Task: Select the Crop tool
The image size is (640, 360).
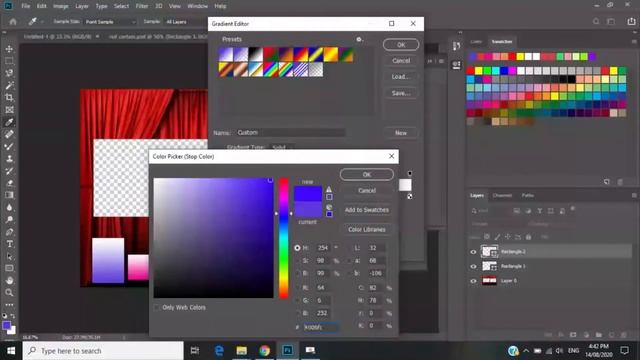Action: 9,98
